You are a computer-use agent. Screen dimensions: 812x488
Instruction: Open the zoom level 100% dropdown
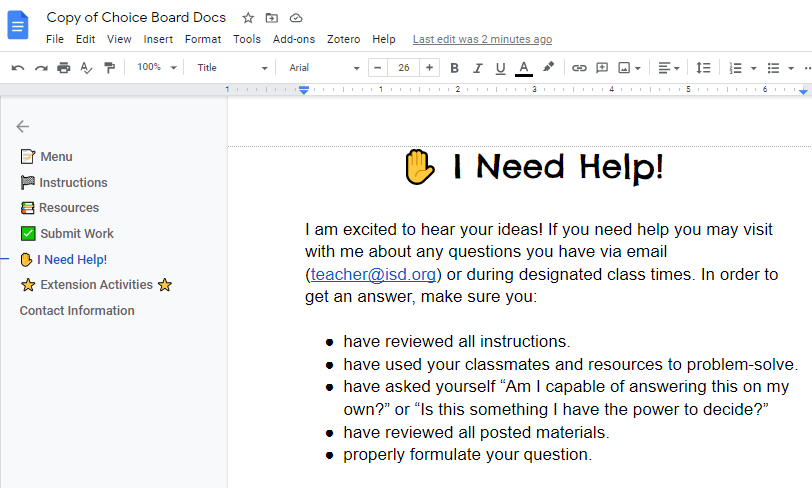tap(156, 67)
